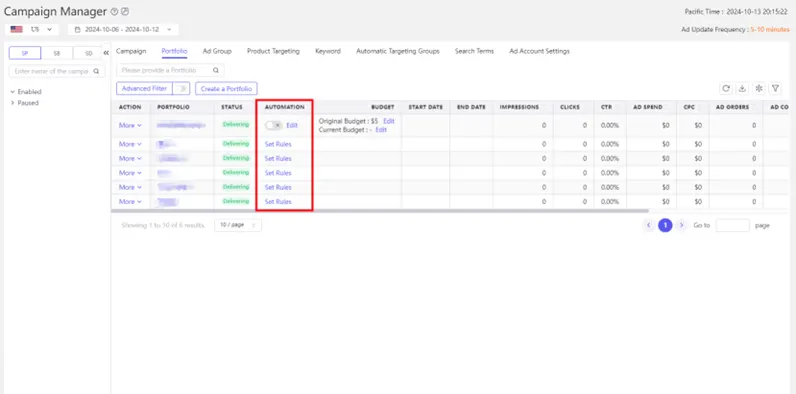
Task: Go to the next page arrow
Action: [x=681, y=225]
